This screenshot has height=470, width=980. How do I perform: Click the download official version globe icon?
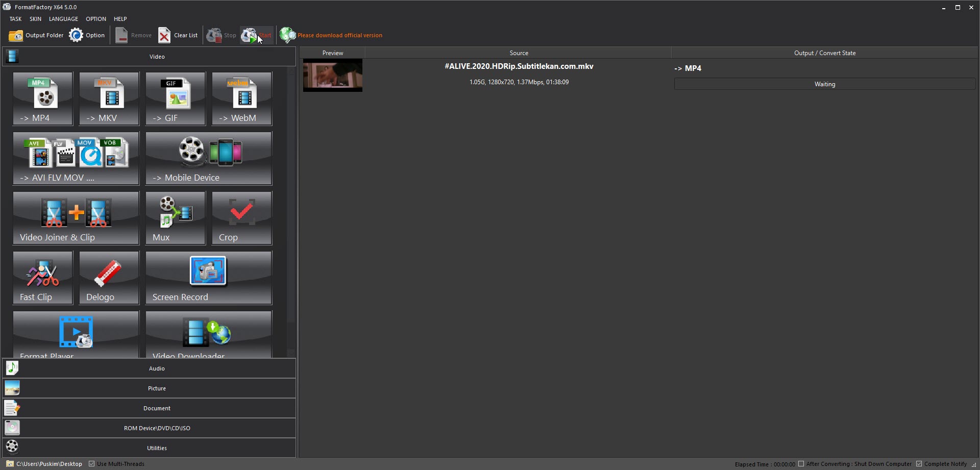[287, 35]
